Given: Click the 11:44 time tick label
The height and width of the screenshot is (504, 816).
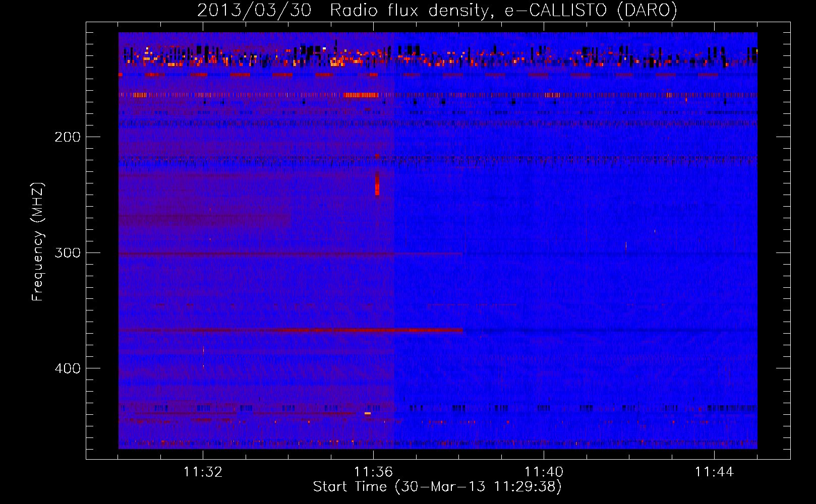Looking at the screenshot, I should (x=714, y=472).
